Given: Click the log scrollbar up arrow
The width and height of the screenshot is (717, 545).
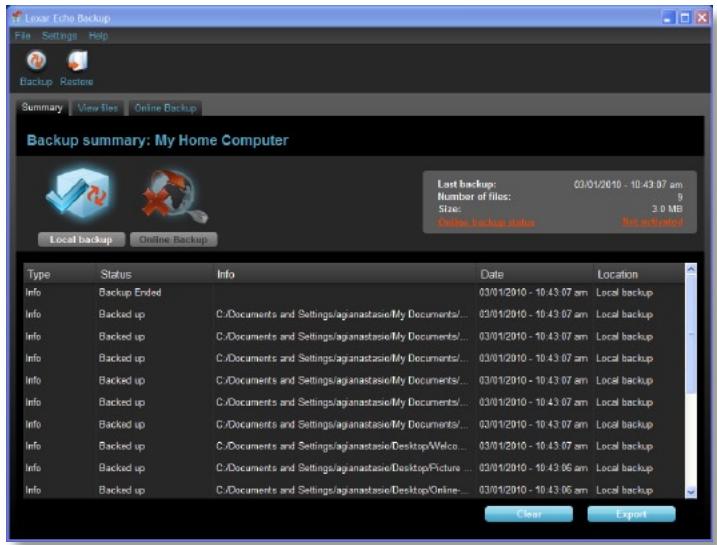Looking at the screenshot, I should 691,269.
